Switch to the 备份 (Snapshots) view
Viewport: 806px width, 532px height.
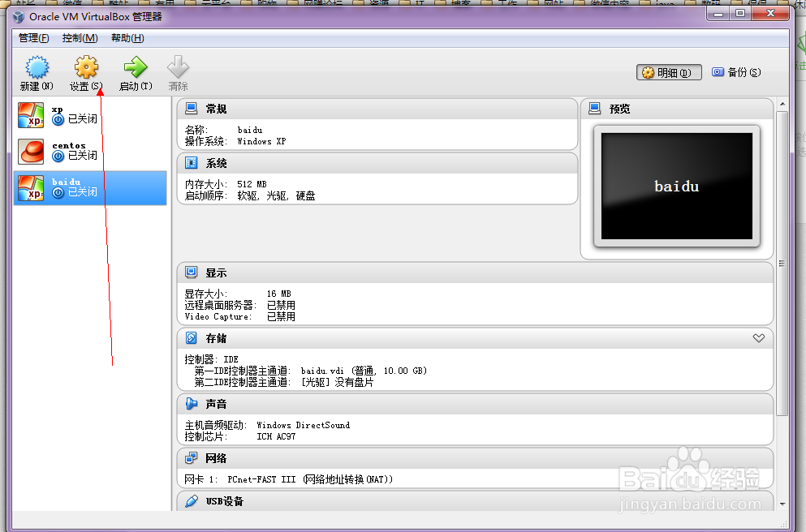[737, 71]
